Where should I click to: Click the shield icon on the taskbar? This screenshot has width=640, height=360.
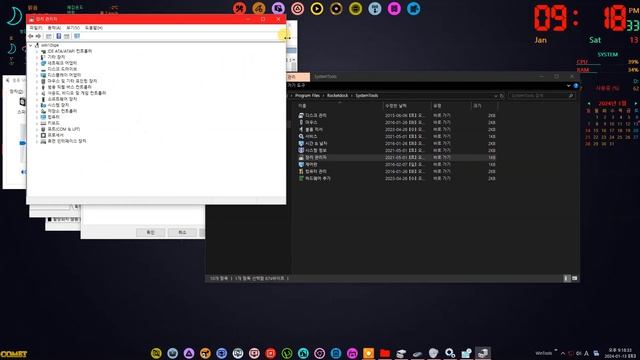tap(433, 353)
